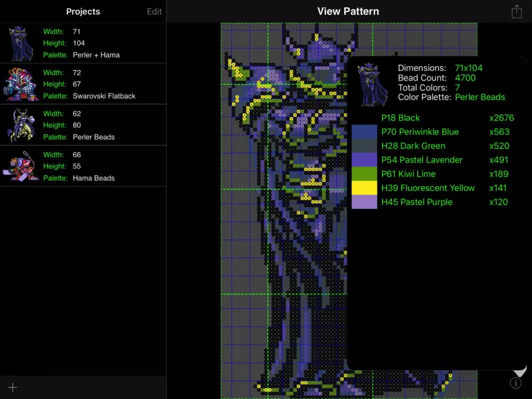
Task: Click the Edit button in Projects header
Action: [155, 12]
